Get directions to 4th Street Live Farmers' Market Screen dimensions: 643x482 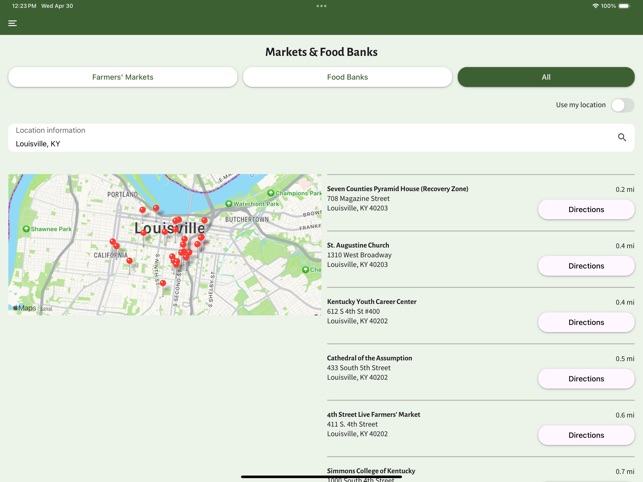click(586, 435)
